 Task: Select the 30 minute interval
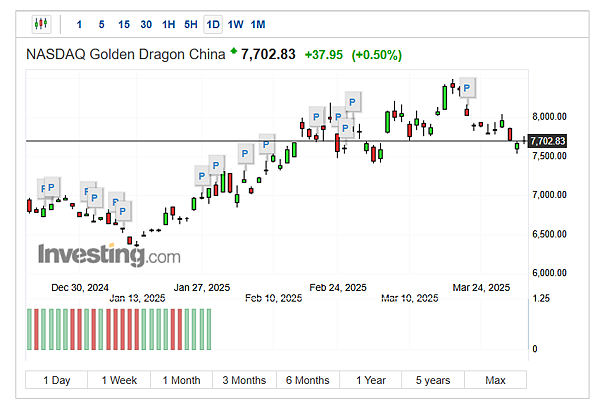tap(146, 25)
